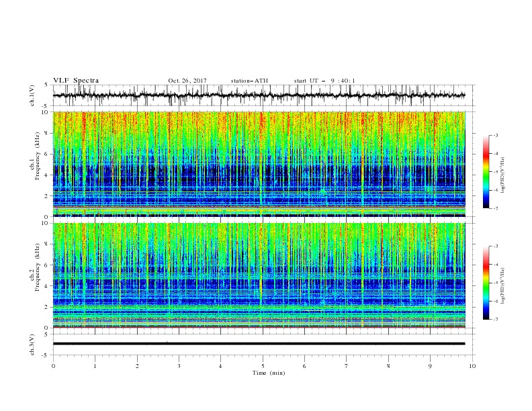
Task: Click the time axis tick label "0"
Action: (x=53, y=366)
